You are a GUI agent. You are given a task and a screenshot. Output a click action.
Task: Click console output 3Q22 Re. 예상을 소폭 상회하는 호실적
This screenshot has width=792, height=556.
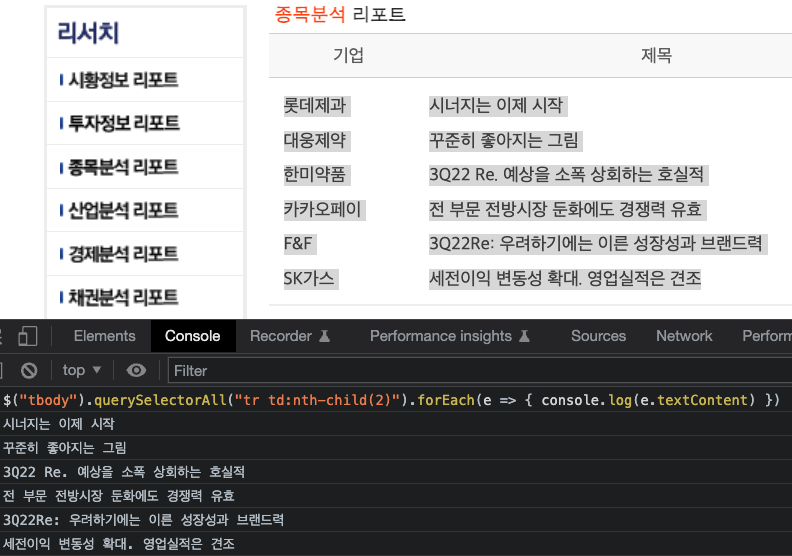(x=124, y=472)
